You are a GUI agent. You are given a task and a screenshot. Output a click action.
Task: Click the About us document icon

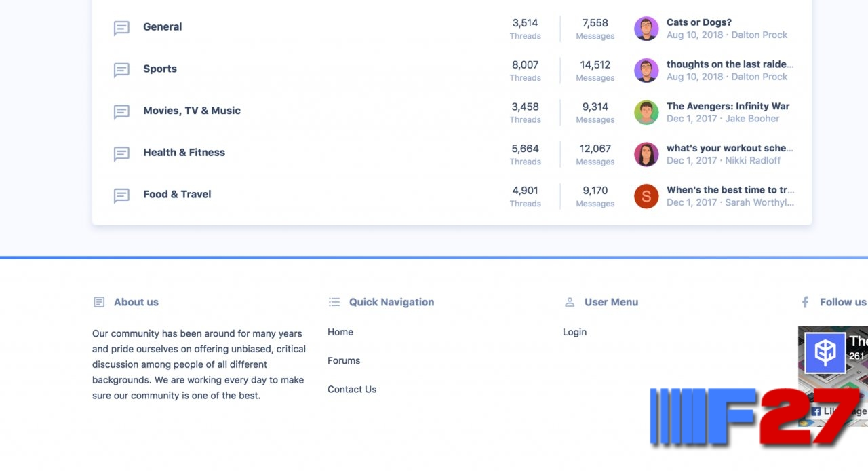pos(99,302)
